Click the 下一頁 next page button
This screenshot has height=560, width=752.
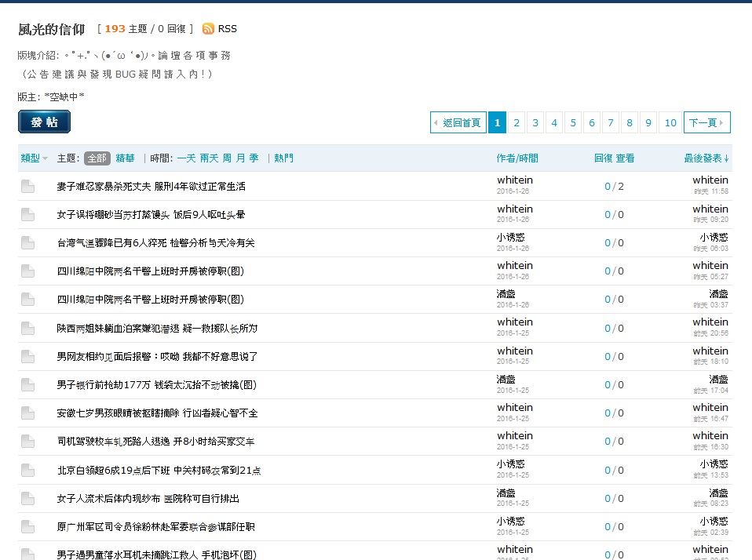(x=706, y=122)
